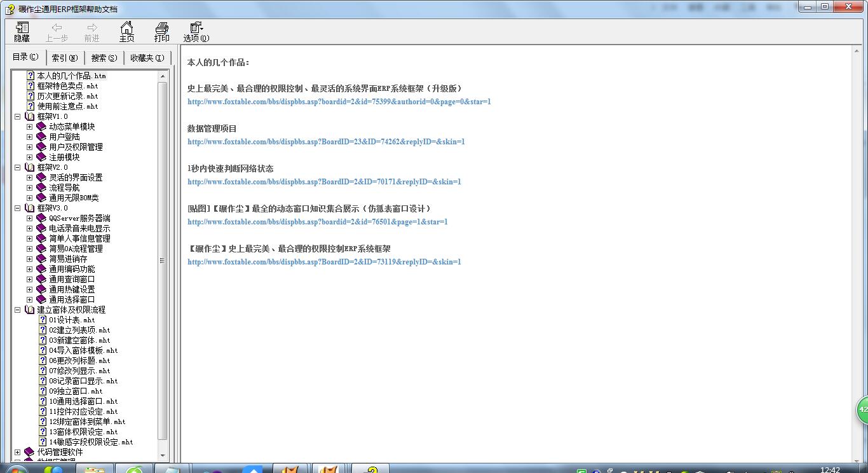The image size is (868, 473).
Task: Click tree panel scroll-up arrow
Action: (162, 76)
